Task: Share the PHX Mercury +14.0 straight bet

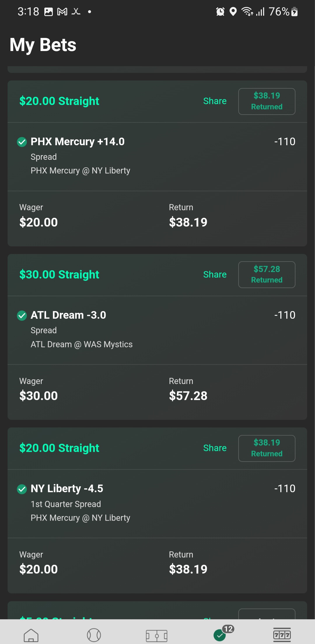Action: [x=215, y=101]
